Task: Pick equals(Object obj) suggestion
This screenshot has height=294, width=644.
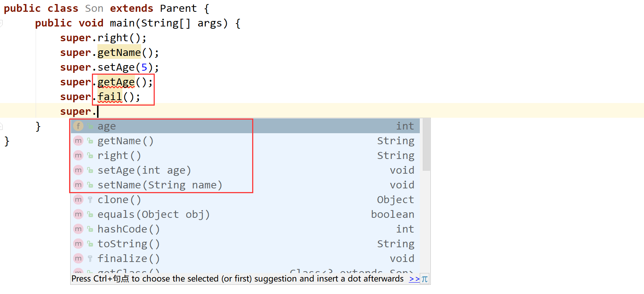Action: pos(245,215)
